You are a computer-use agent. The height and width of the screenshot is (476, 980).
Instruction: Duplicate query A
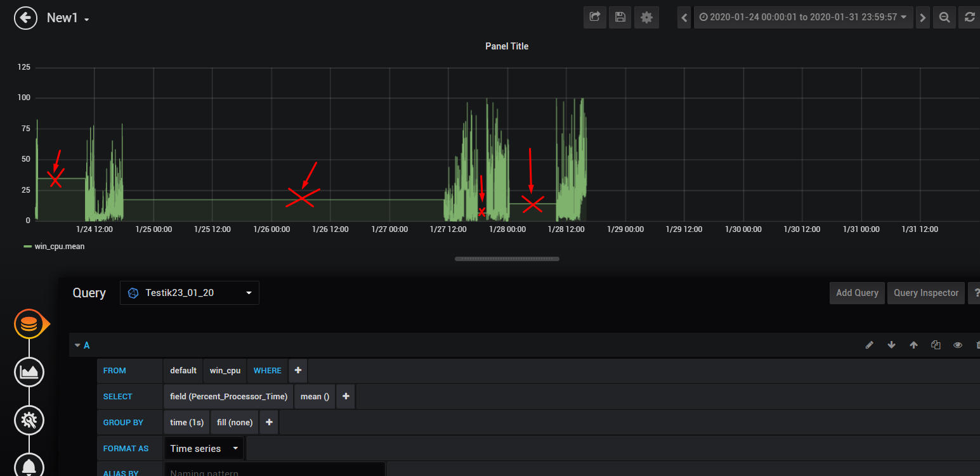pos(936,345)
